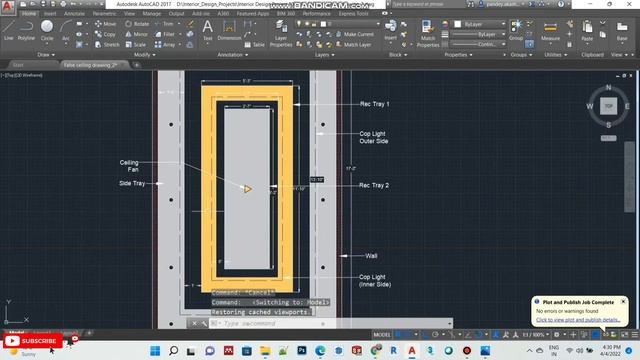Toggle grid display in status bar
This screenshot has height=360, width=640.
(x=398, y=335)
